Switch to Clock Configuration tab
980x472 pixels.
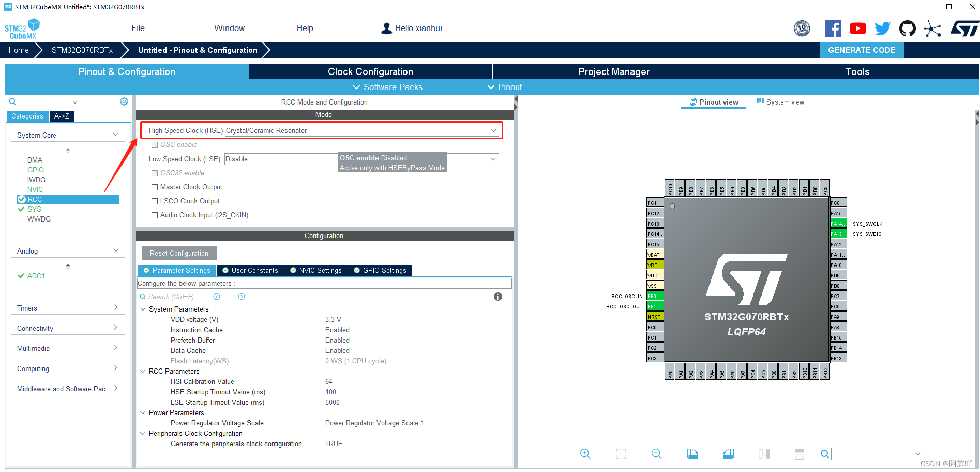(x=370, y=71)
